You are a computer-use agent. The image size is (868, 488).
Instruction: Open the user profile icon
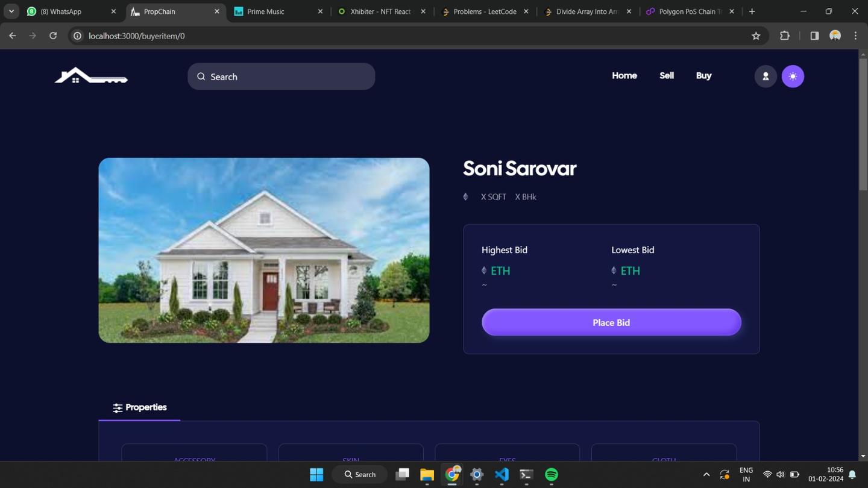click(766, 76)
